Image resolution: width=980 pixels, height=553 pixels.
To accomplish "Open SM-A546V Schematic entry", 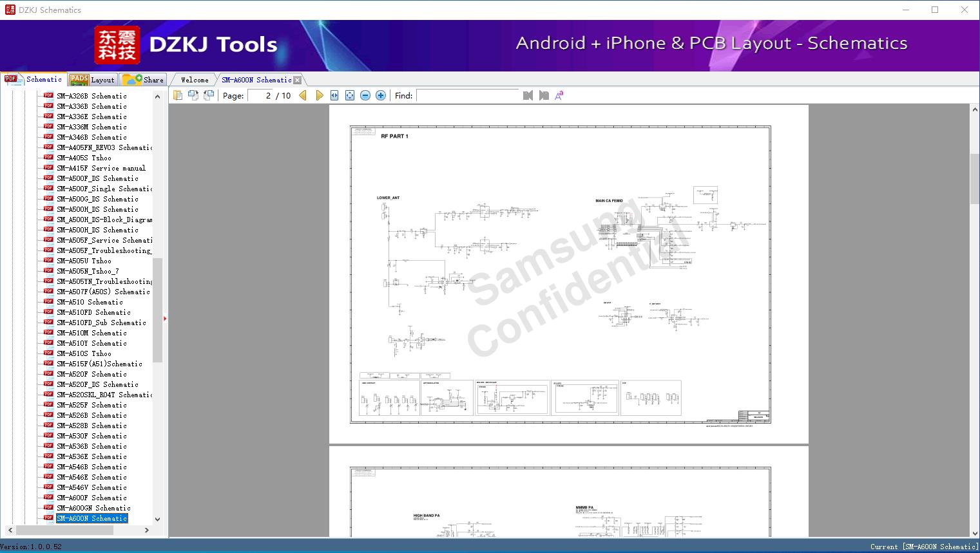I will pos(91,487).
